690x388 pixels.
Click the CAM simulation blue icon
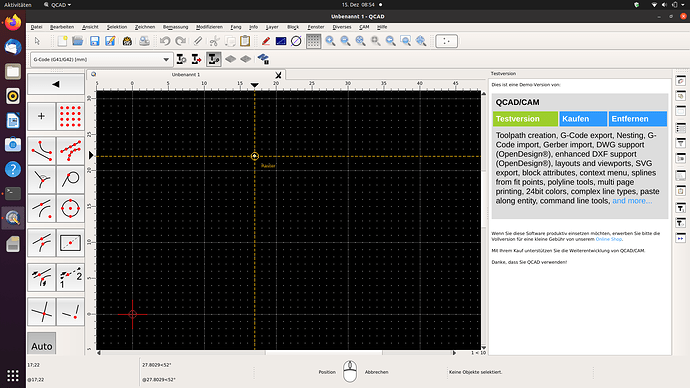263,59
